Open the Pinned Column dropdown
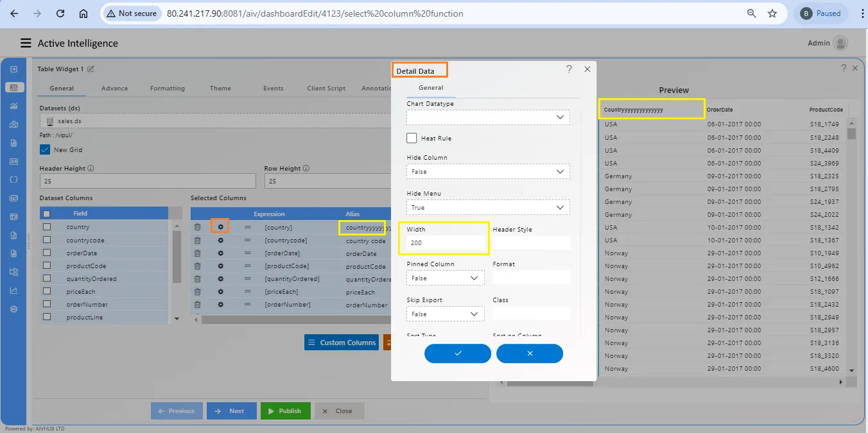 click(446, 278)
